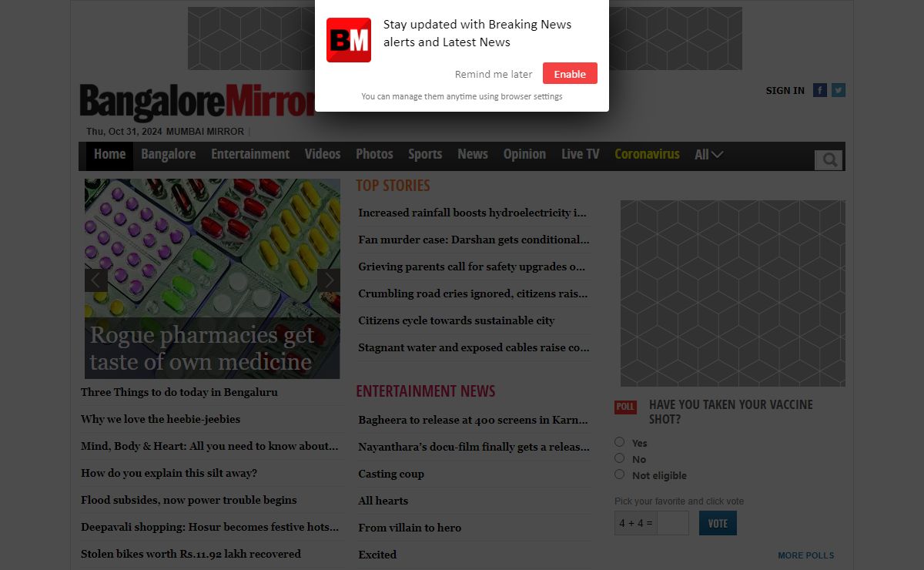Open the Bangalore nav item

(168, 154)
